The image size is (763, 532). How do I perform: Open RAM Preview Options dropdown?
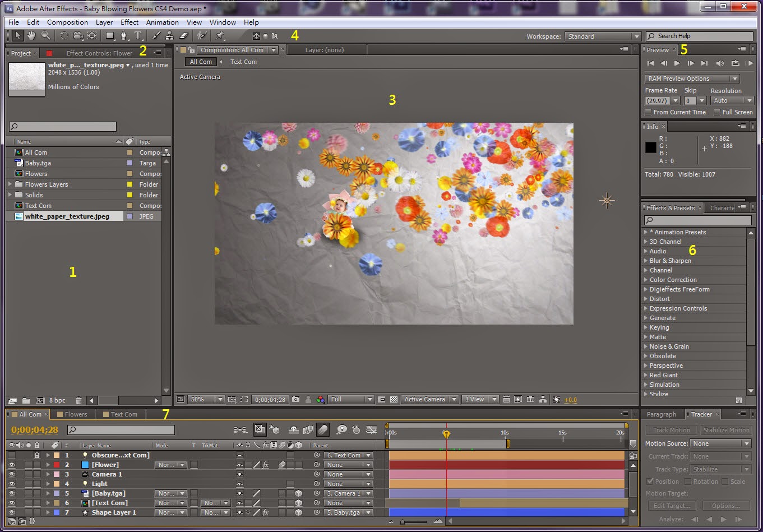[692, 78]
